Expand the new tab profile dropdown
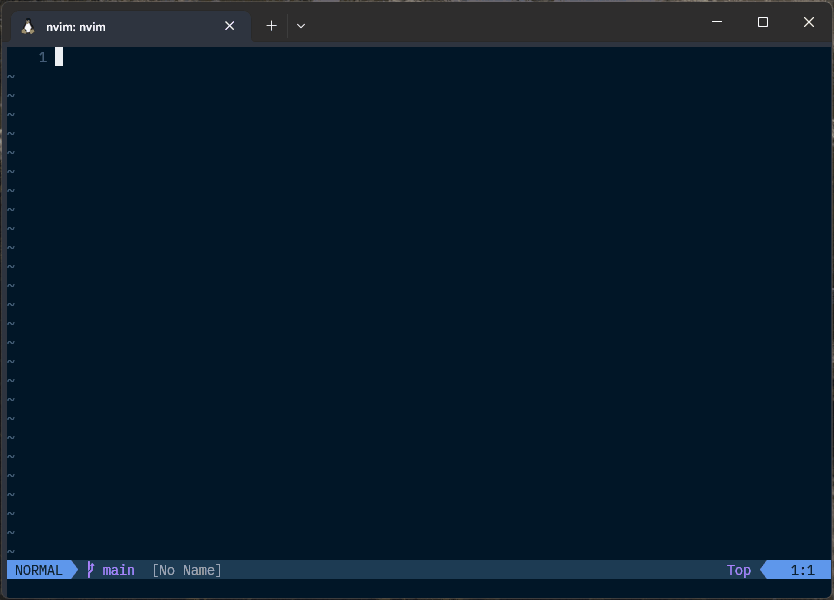The image size is (834, 600). (x=301, y=26)
